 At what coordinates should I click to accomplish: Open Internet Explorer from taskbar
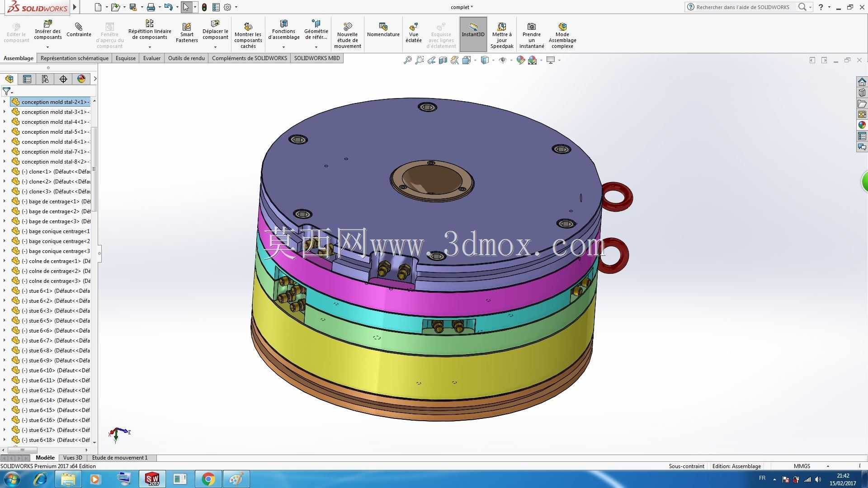pos(40,479)
